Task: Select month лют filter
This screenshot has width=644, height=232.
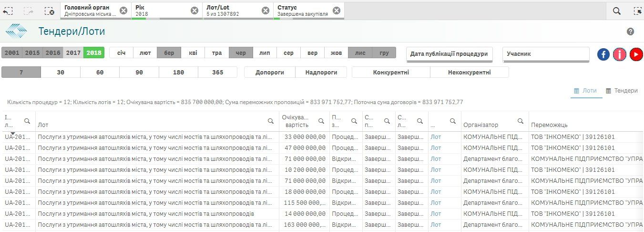Action: coord(145,53)
